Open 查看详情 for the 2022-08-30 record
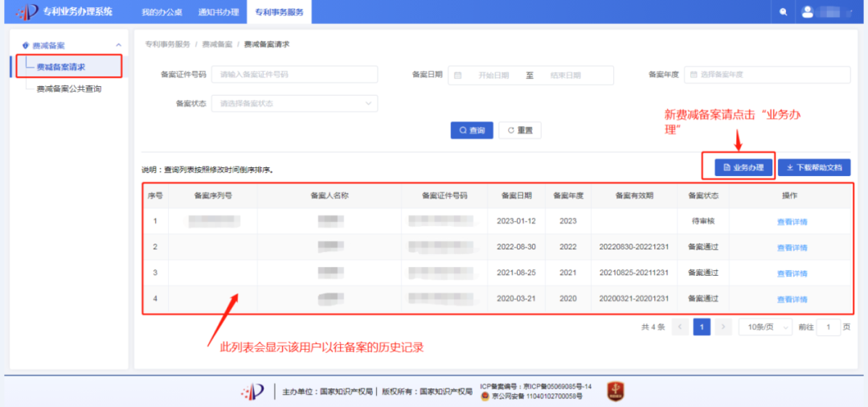 [792, 248]
